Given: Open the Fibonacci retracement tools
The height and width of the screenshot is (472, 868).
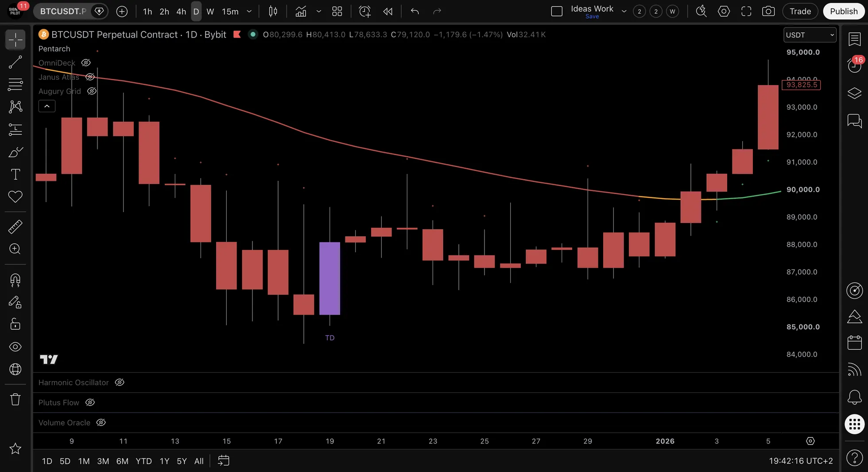Looking at the screenshot, I should pos(15,84).
